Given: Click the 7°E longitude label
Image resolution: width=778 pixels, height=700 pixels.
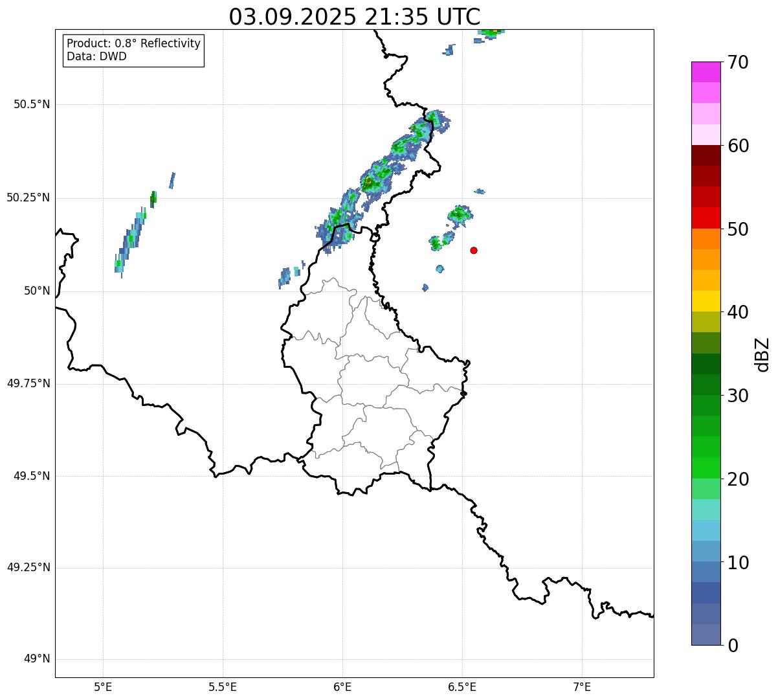Looking at the screenshot, I should click(x=582, y=686).
